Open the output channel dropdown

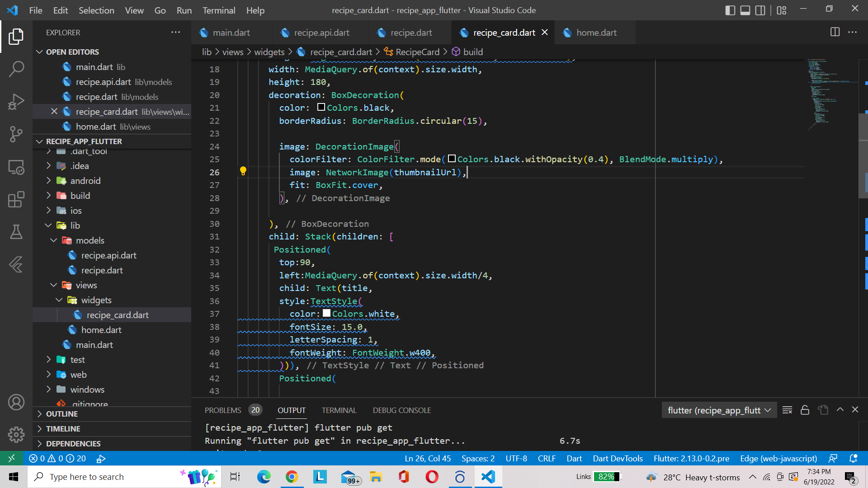[x=719, y=410]
